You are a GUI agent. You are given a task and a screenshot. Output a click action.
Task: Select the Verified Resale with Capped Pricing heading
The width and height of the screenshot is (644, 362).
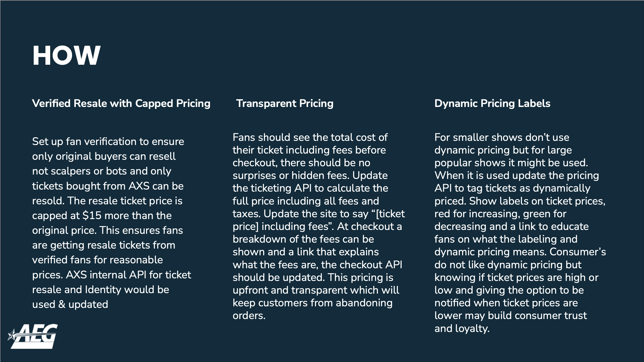tap(121, 103)
